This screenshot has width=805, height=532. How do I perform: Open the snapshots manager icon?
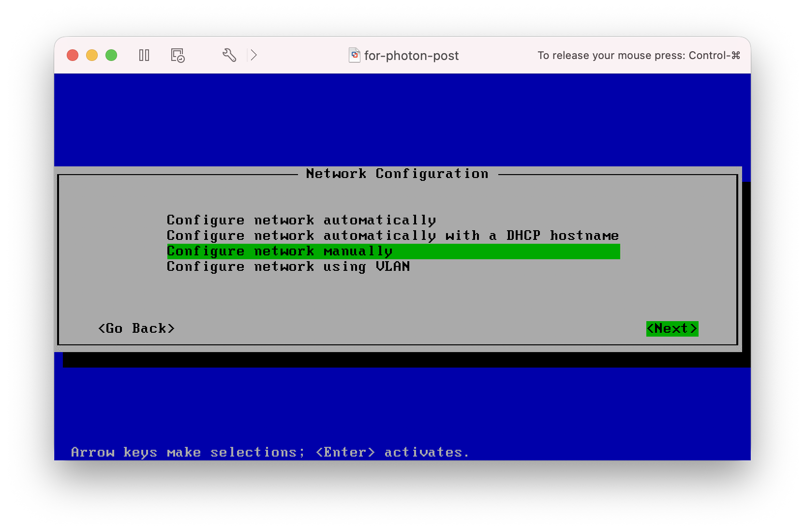coord(178,56)
